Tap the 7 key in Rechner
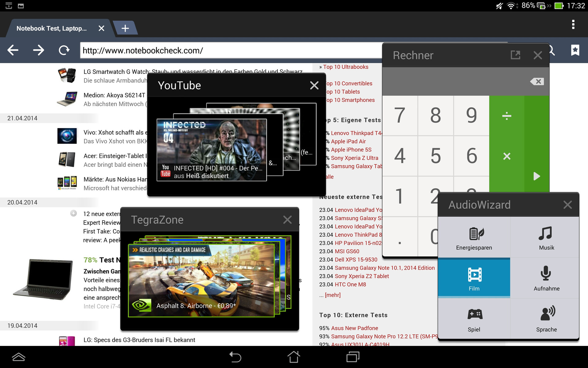The height and width of the screenshot is (368, 588). click(400, 116)
